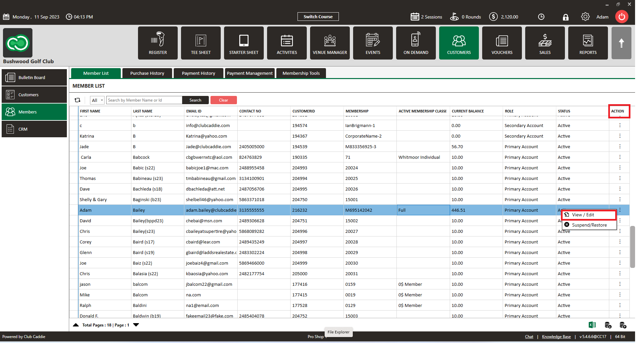Viewport: 644px width, 343px height.
Task: Click the Adam user name
Action: [602, 17]
